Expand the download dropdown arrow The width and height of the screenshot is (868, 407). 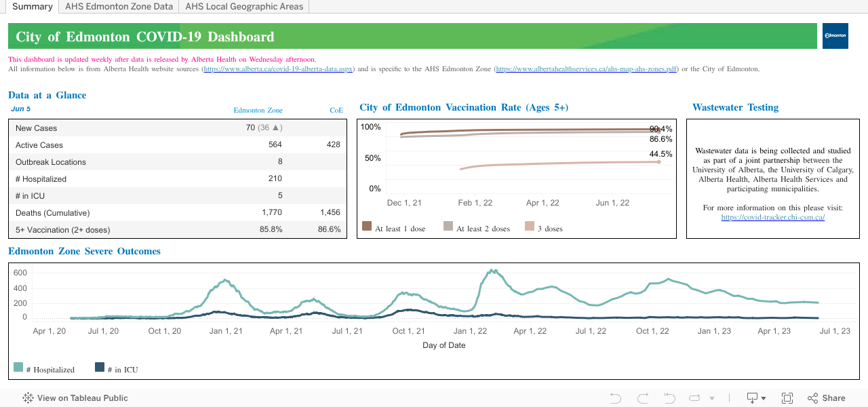[764, 399]
